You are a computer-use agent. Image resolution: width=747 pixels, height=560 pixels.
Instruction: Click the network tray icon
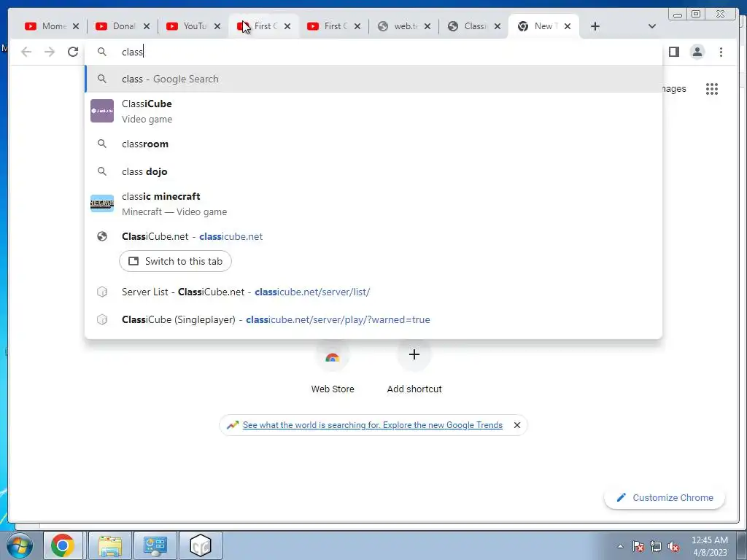tap(656, 546)
